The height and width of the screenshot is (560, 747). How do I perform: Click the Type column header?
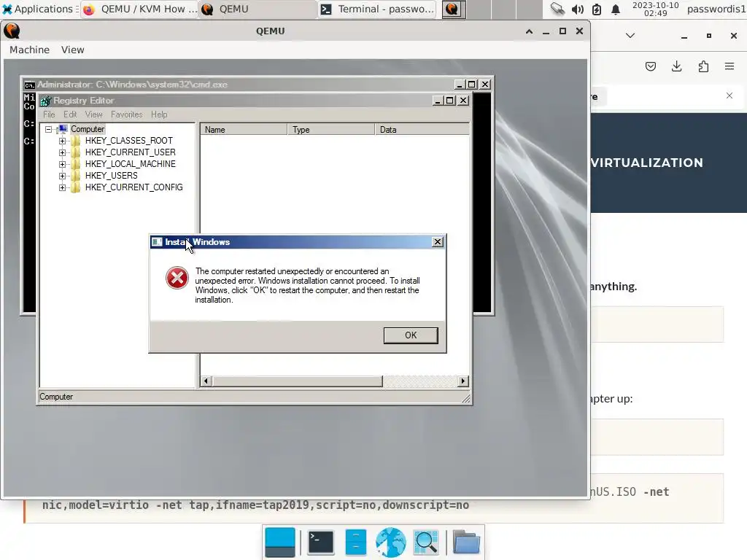[331, 130]
